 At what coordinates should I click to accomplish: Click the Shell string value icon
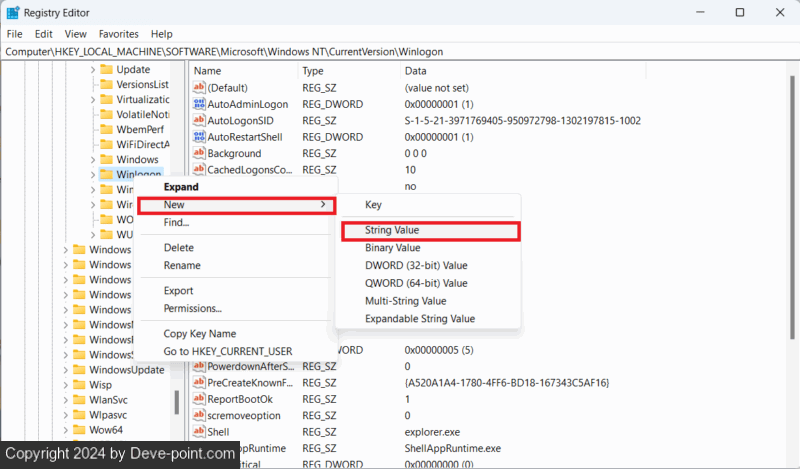click(199, 432)
